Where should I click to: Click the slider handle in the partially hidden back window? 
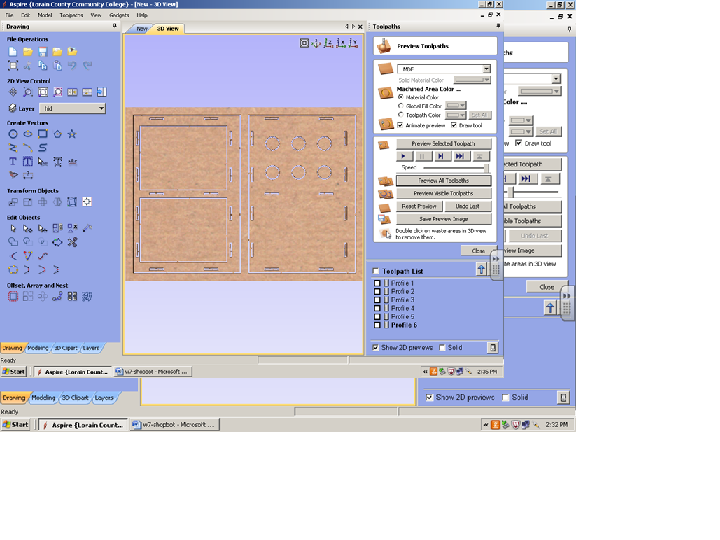[513, 192]
